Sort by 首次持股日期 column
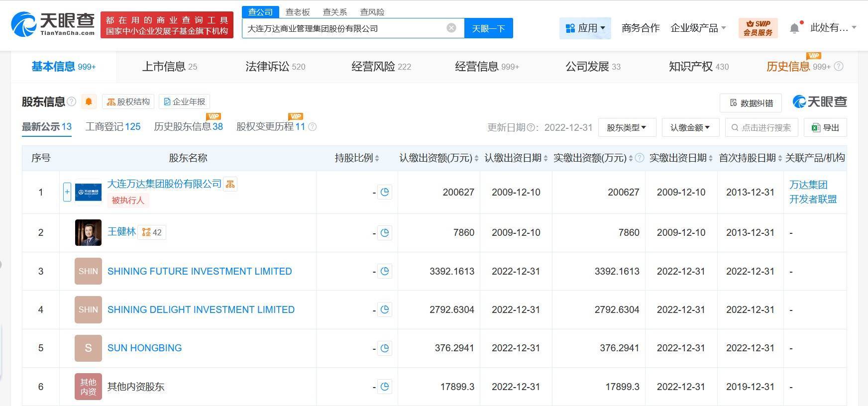 [x=780, y=158]
